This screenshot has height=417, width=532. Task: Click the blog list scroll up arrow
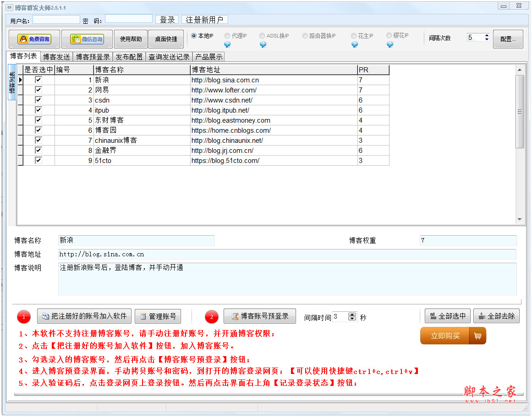[x=520, y=70]
